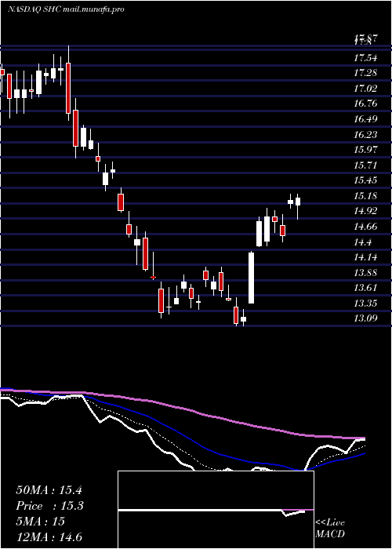Screen dimensions: 392x549
Task: Click the 'NASDAQ SHC mail.munafa.pro' chart title
Action: click(x=66, y=9)
